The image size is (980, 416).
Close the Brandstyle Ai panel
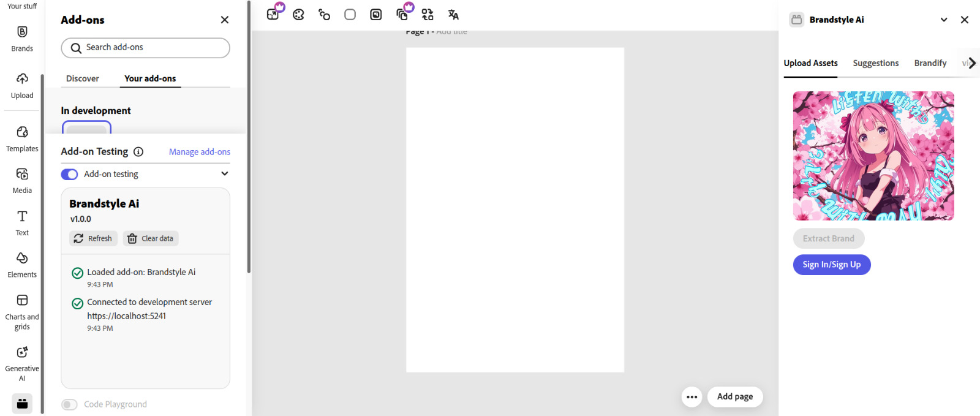[965, 20]
